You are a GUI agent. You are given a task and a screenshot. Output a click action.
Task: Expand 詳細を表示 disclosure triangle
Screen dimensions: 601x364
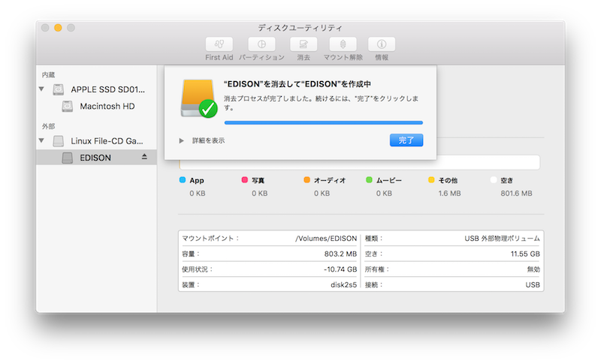181,140
